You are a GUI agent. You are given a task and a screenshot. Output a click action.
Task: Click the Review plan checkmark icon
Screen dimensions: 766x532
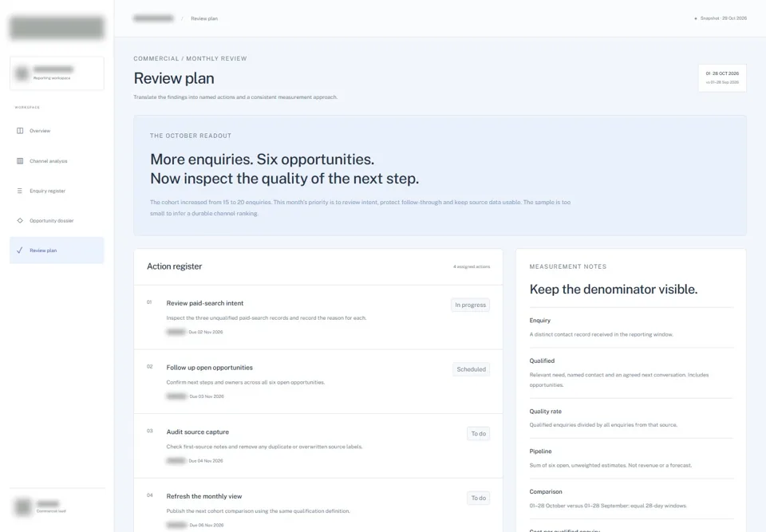pos(20,250)
